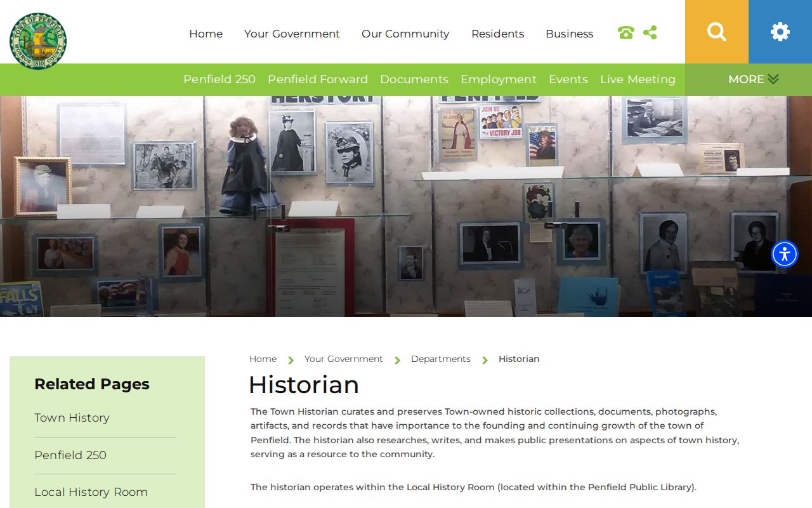Screen dimensions: 812x508
Task: Click the Related Pages heading
Action: (x=92, y=384)
